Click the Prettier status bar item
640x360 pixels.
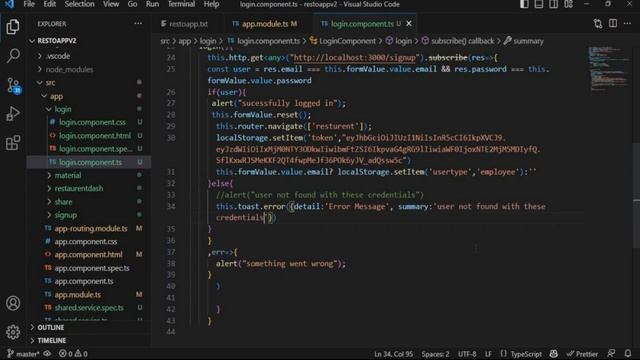[582, 354]
